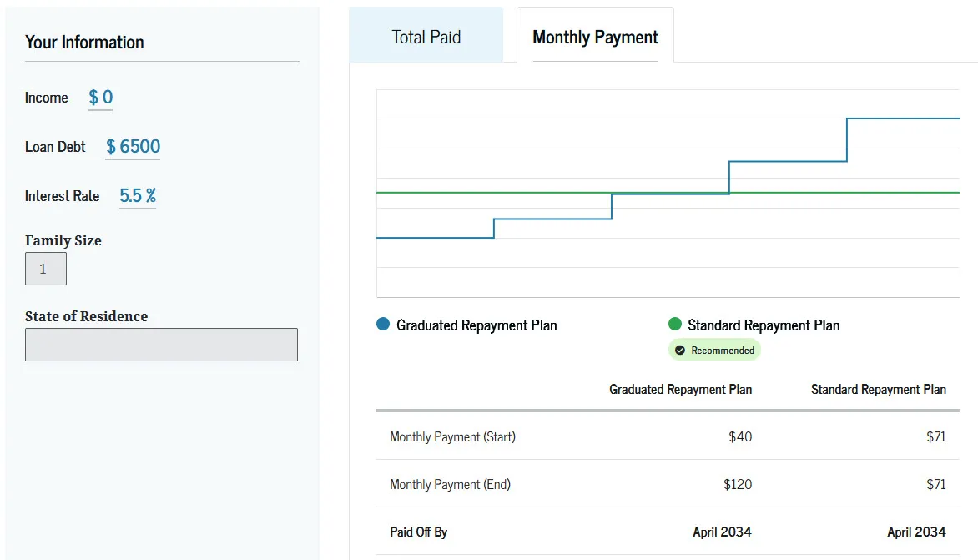Click the Interest Rate value 5.5%

click(137, 195)
